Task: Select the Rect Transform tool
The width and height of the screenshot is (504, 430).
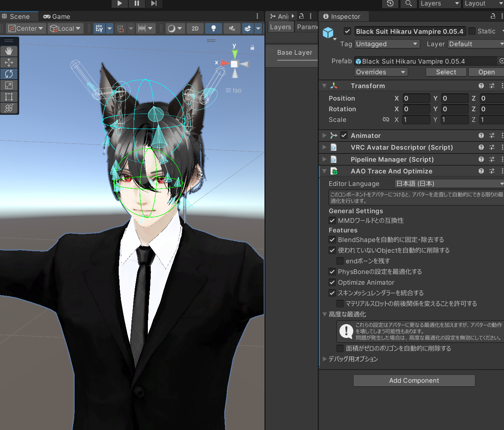Action: 9,97
